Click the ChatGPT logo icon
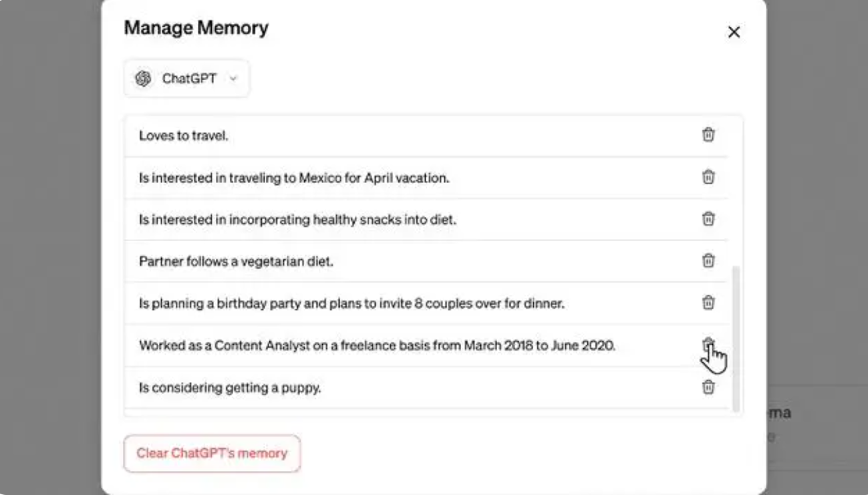This screenshot has width=868, height=495. click(x=142, y=79)
